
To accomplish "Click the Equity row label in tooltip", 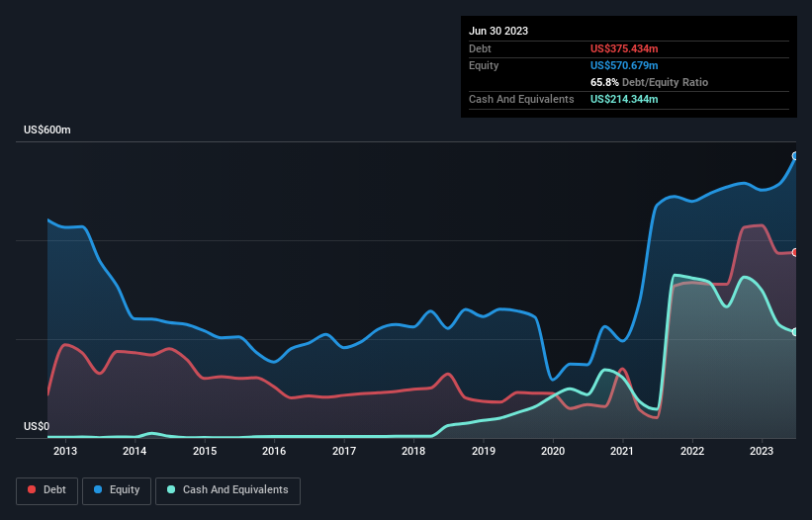I will [x=484, y=65].
